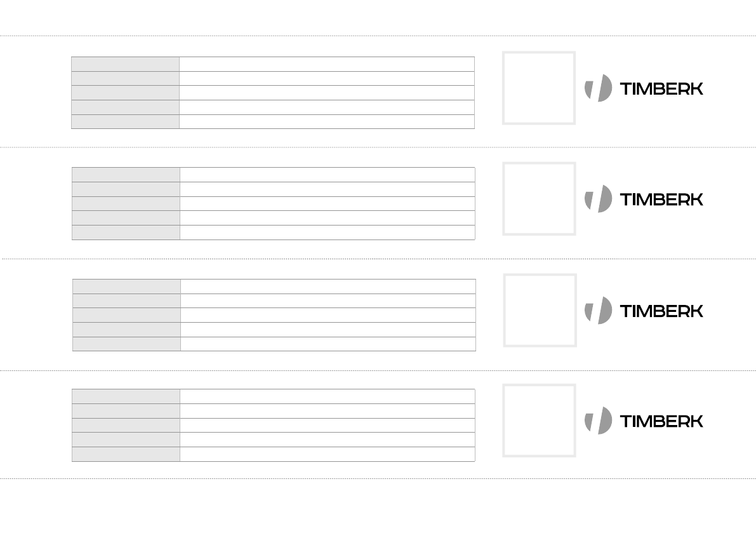The image size is (756, 533).
Task: Click the last white field of the bottom table
Action: coord(327,454)
